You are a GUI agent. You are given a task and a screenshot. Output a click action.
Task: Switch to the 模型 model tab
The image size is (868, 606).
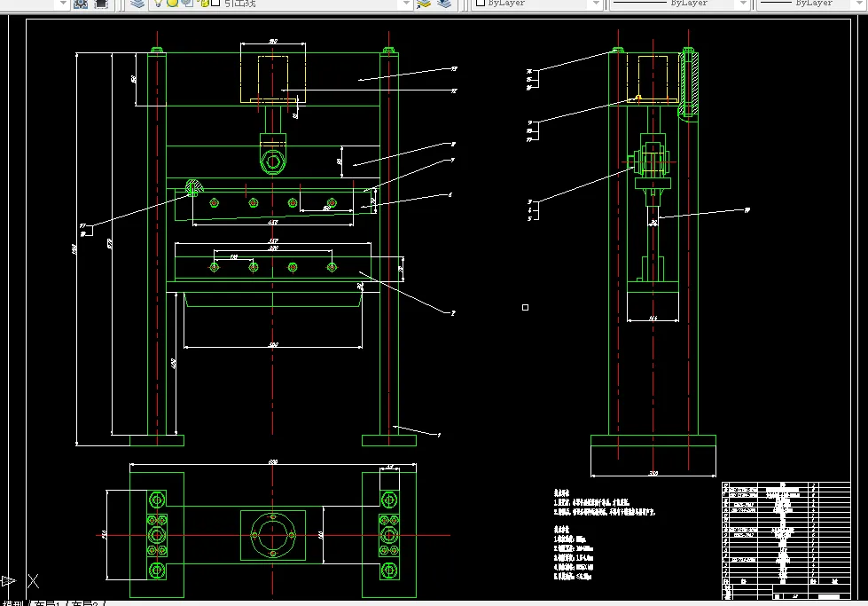[x=12, y=603]
